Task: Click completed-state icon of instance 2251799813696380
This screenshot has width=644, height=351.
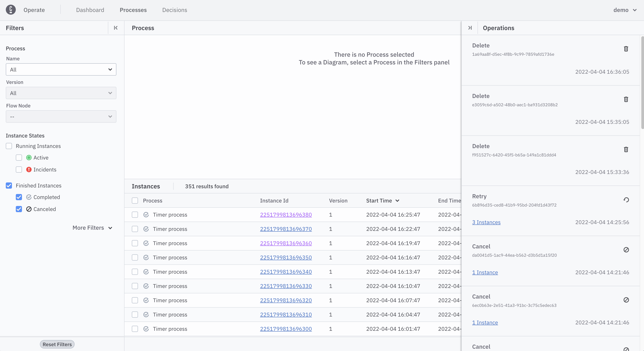Action: (x=146, y=215)
